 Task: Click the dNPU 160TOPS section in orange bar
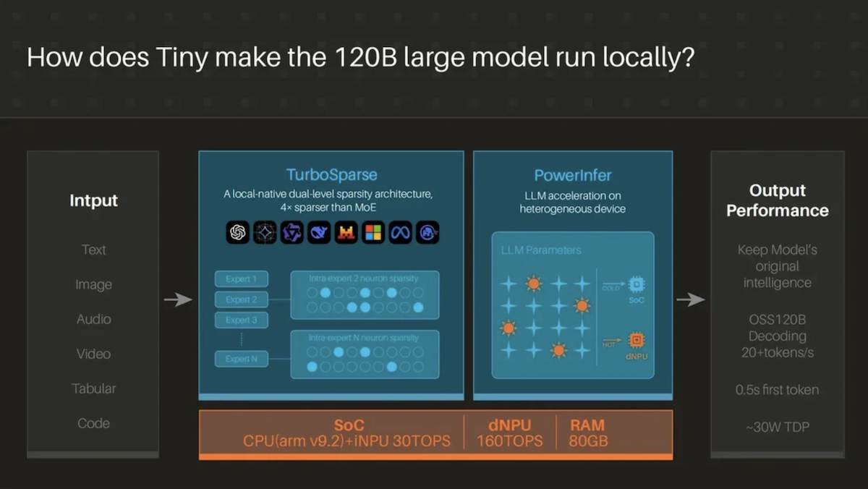pos(509,433)
